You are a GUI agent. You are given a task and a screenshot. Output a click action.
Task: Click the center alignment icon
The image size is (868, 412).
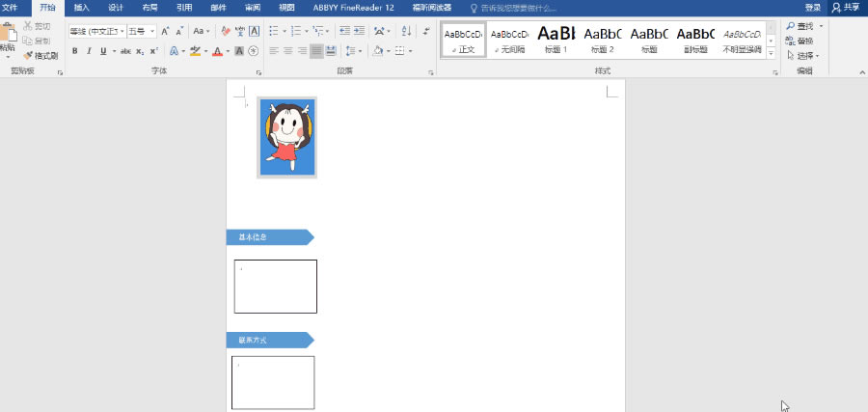coord(287,51)
